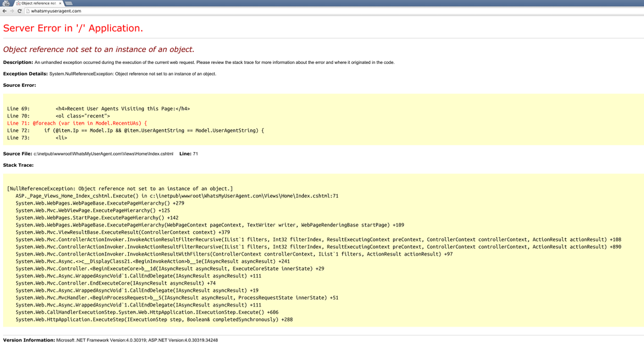This screenshot has width=644, height=364.
Task: Click the 'InvokeActionResultWithFilters' +97 stack line
Action: (x=234, y=254)
